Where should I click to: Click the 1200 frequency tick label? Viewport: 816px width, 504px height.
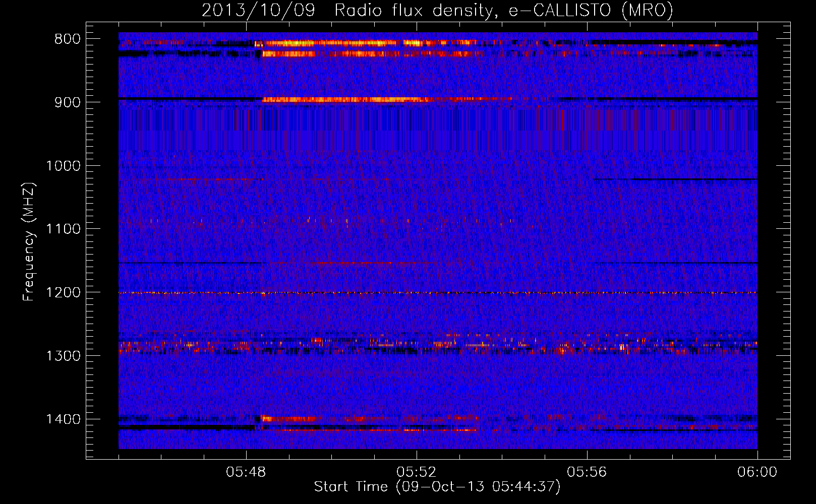(63, 292)
